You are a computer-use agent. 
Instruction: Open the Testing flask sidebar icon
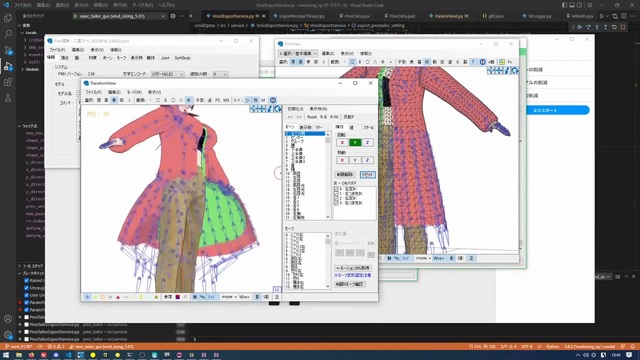click(8, 98)
